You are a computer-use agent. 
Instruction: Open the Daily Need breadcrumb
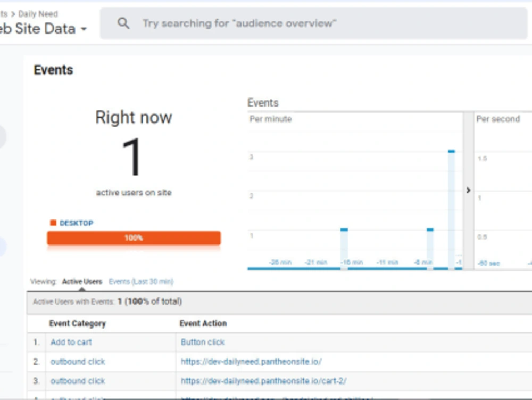pyautogui.click(x=38, y=14)
